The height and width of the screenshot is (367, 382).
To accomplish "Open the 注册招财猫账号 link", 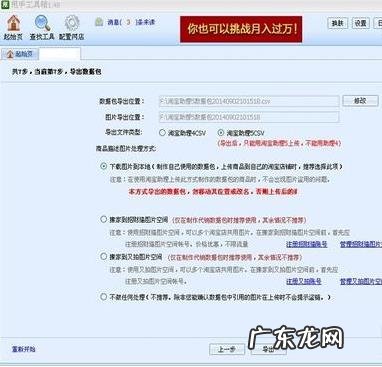I will [306, 244].
